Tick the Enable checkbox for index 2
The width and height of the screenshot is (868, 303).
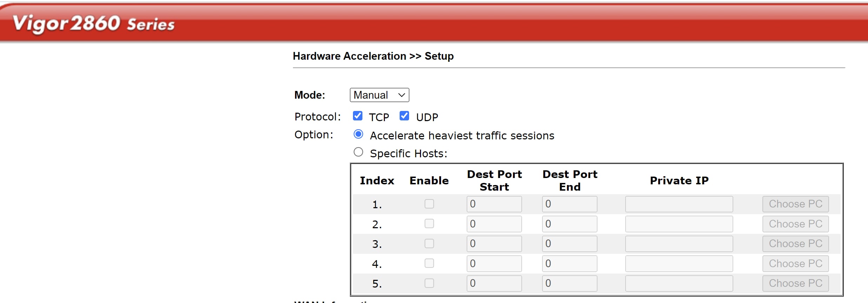(x=429, y=224)
